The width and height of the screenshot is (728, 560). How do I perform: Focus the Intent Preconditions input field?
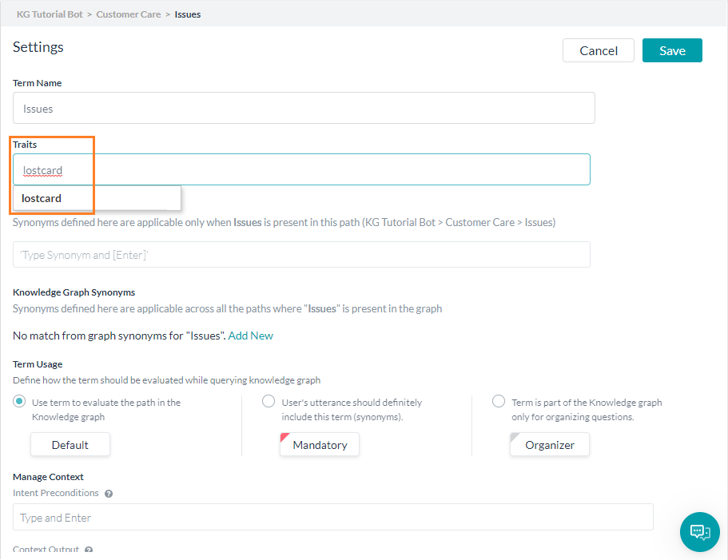(332, 518)
